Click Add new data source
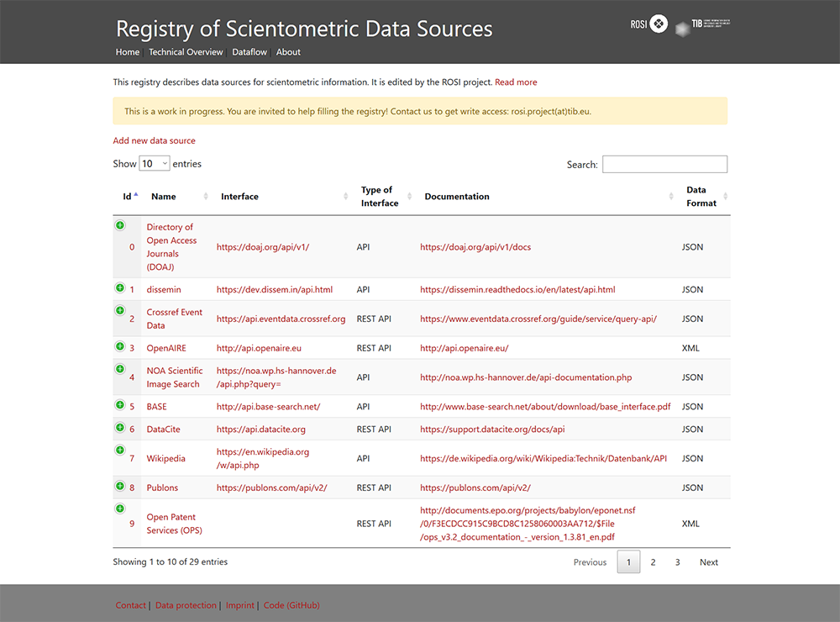 155,140
